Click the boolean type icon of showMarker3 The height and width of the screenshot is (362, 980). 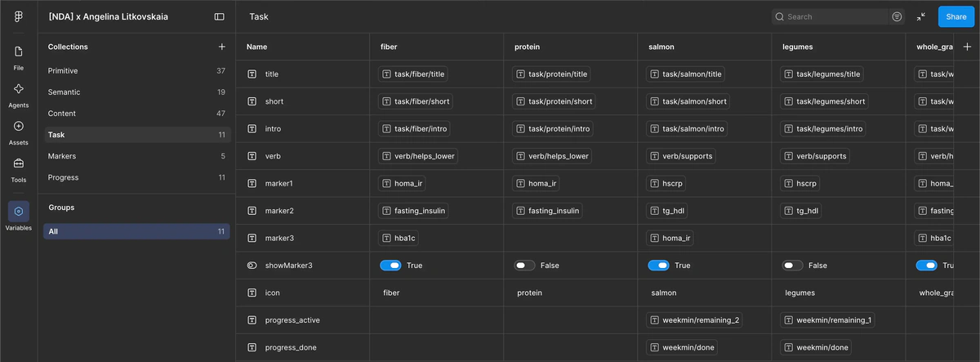[x=252, y=266]
